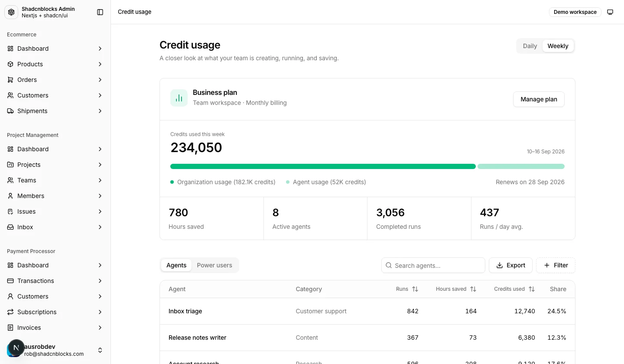Screen dimensions: 624x364
Task: Click the Manage plan button
Action: pyautogui.click(x=539, y=99)
